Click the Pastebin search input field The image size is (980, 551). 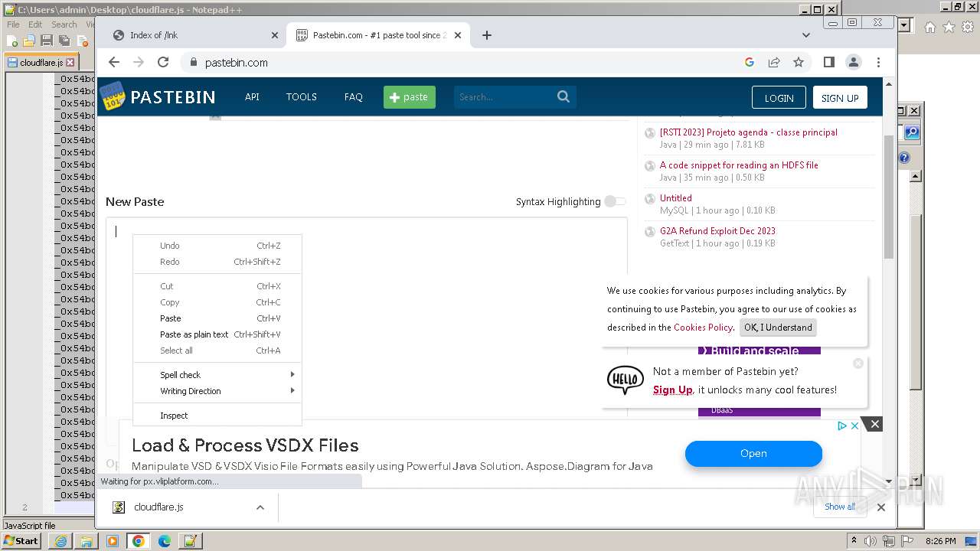(504, 97)
